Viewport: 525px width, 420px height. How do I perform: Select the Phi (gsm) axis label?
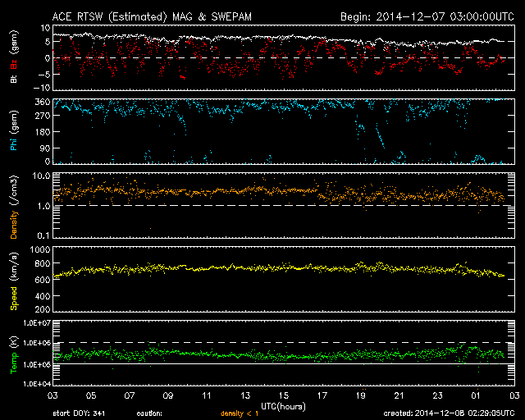pyautogui.click(x=14, y=130)
